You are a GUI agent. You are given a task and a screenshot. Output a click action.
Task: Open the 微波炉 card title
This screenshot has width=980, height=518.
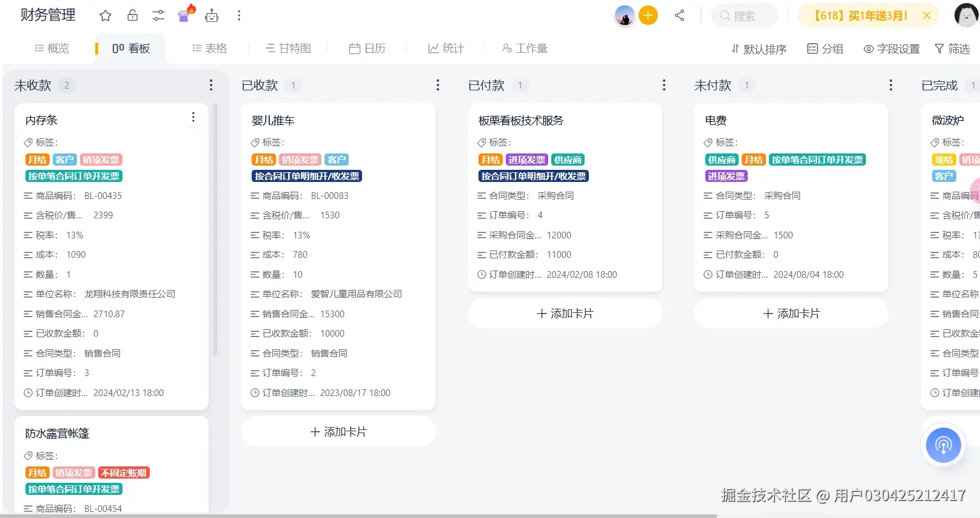(948, 121)
